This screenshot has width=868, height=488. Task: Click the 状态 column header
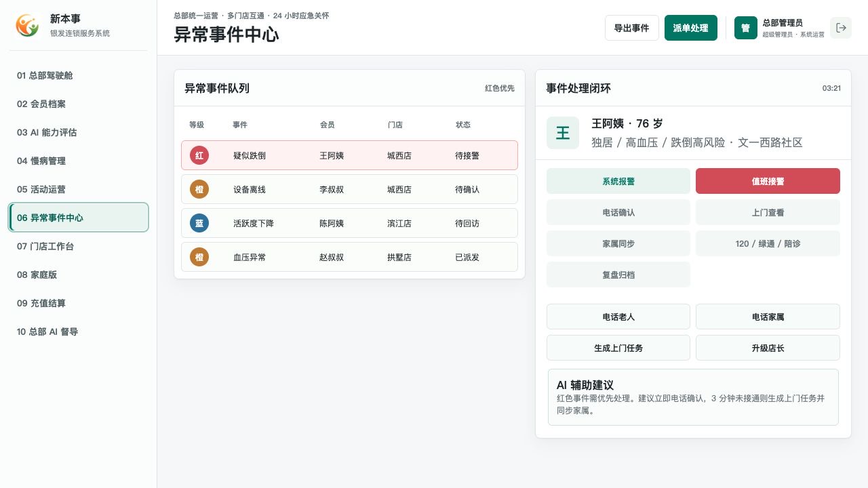463,125
